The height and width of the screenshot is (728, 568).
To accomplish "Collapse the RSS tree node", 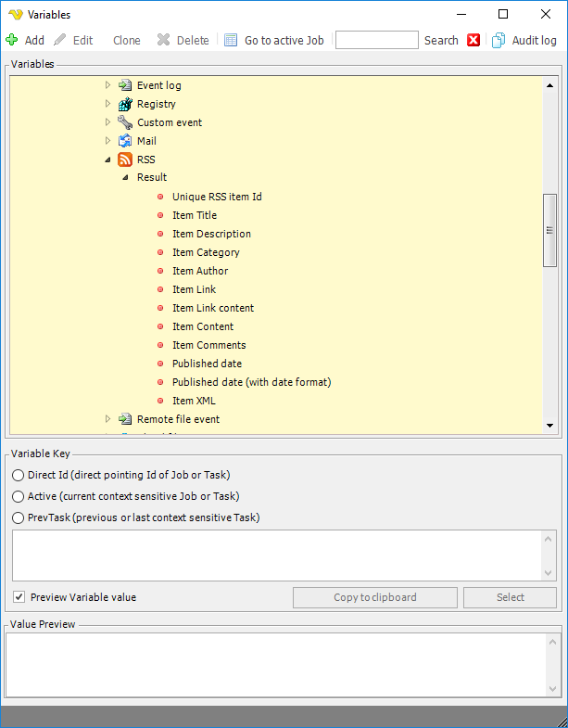I will (x=107, y=160).
